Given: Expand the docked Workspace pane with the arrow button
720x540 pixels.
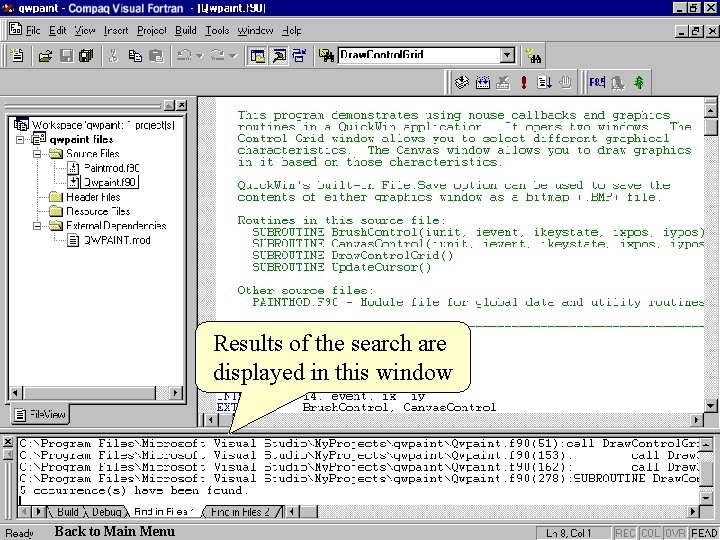Looking at the screenshot, I should pyautogui.click(x=169, y=106).
